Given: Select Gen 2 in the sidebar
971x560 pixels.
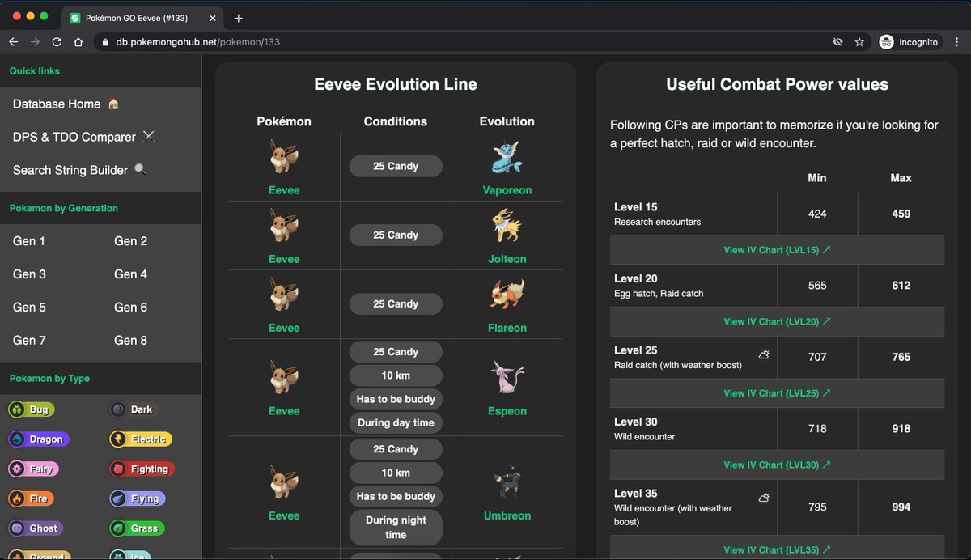Looking at the screenshot, I should (130, 241).
